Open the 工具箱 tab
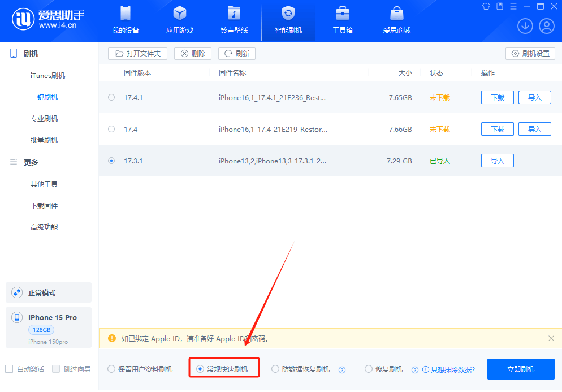The image size is (562, 392). [342, 20]
